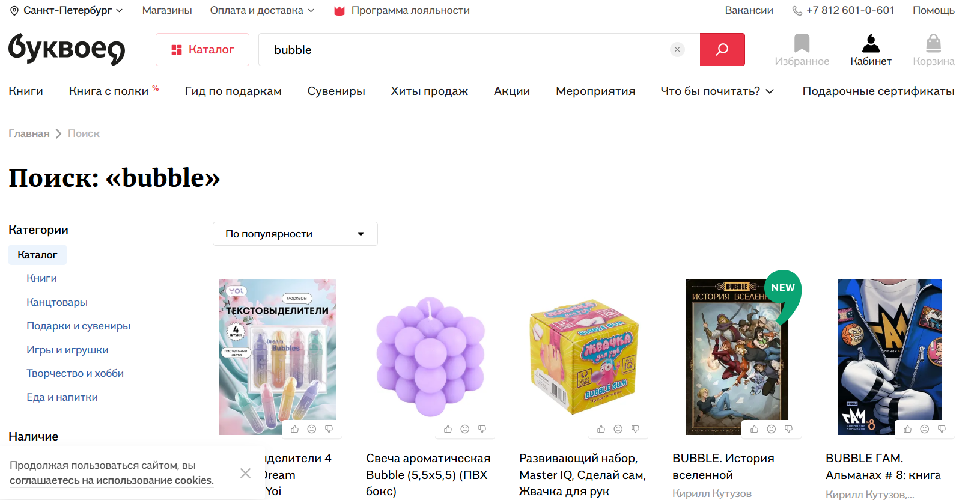Image resolution: width=980 pixels, height=500 pixels.
Task: Expand the Санкт-Петербург city selector
Action: [x=67, y=10]
